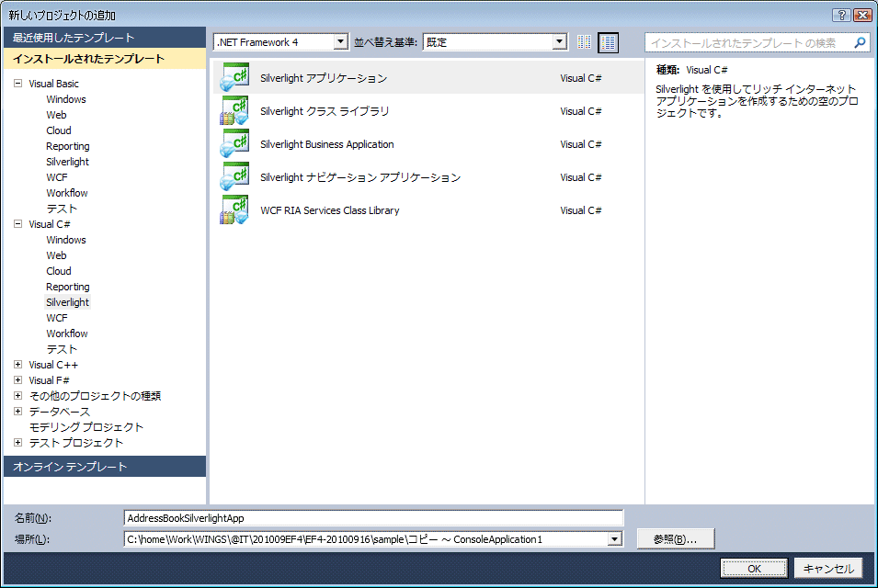Open the オンライン テンプレート section
Image resolution: width=878 pixels, height=588 pixels.
[x=105, y=467]
